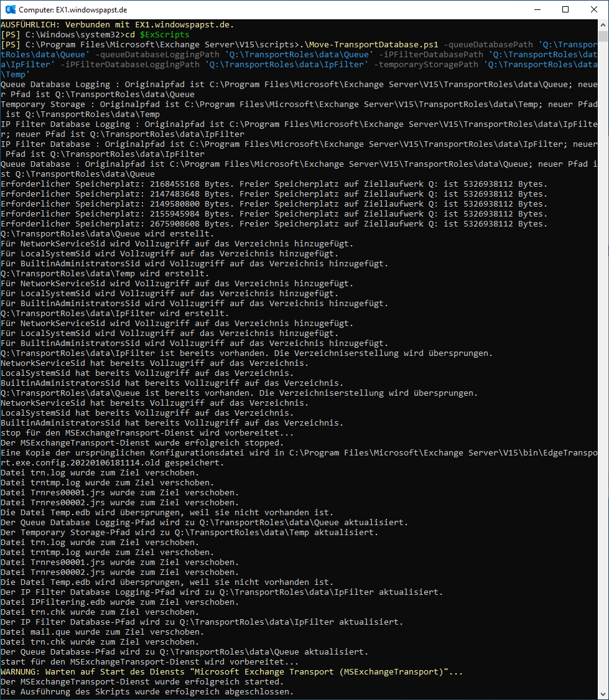The height and width of the screenshot is (700, 609).
Task: Click the 'AUSFÜHRLICH: Verbunden mit EX1' line
Action: click(118, 25)
